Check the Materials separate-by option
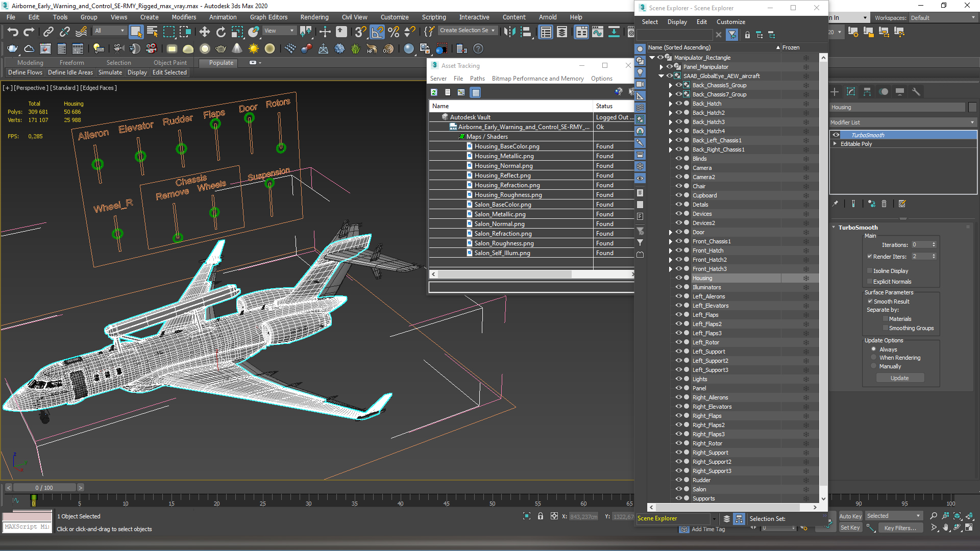The width and height of the screenshot is (980, 551). 886,319
